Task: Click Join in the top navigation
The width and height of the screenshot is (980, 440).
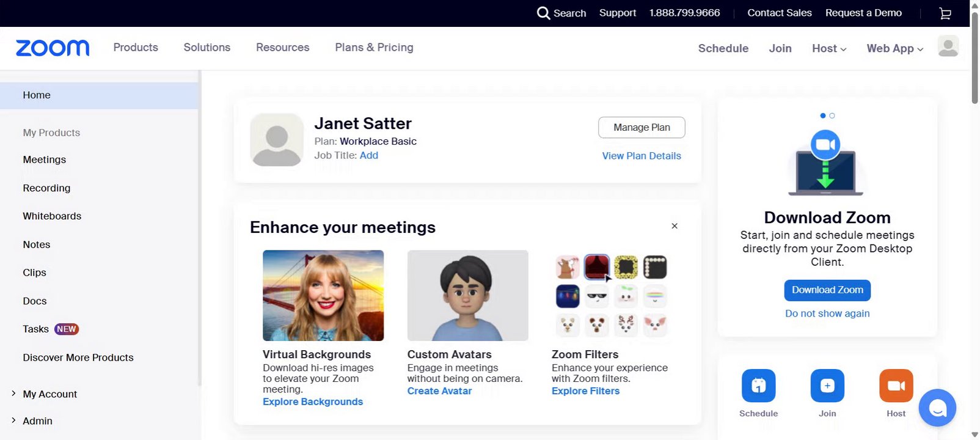Action: pos(780,48)
